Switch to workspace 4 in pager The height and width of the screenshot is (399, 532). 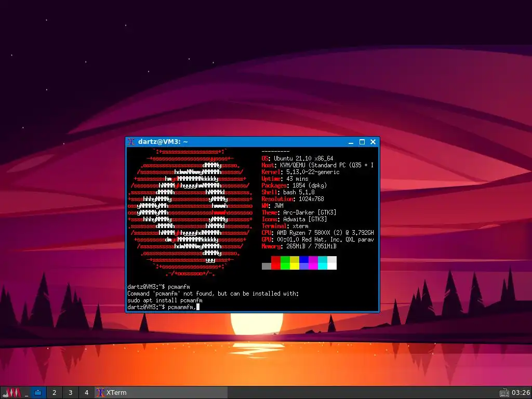(x=87, y=393)
